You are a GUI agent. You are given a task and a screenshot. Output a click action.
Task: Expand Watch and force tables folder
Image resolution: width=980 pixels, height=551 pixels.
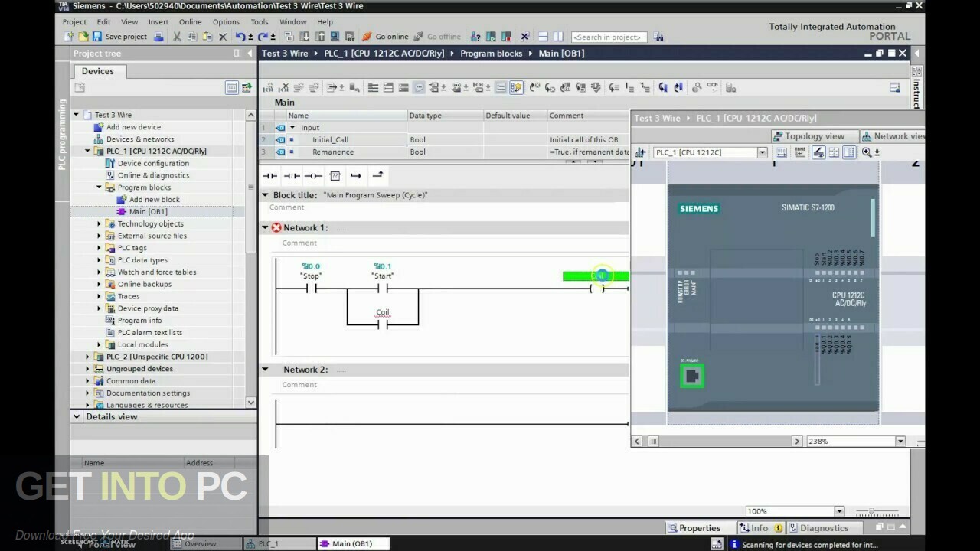click(100, 272)
